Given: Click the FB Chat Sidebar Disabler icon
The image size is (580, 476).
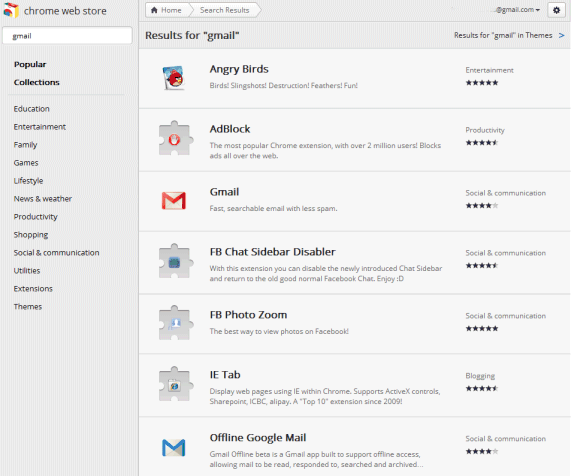Looking at the screenshot, I should tap(175, 261).
